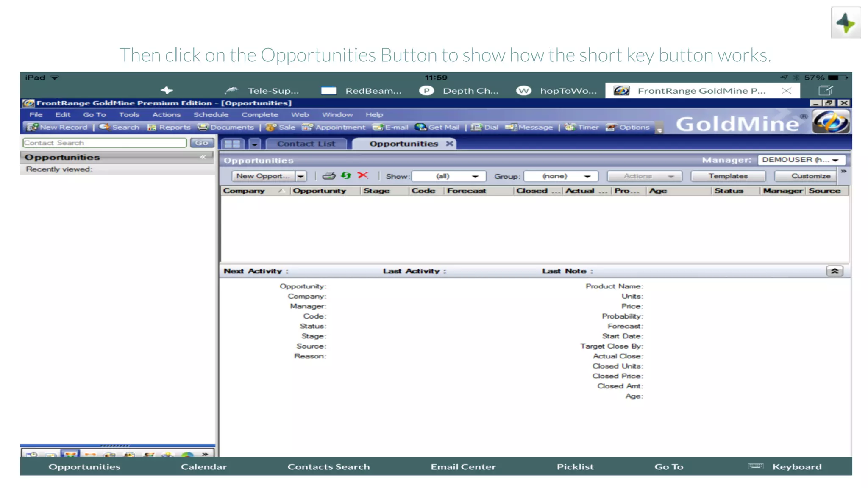The image size is (868, 488).
Task: Click the Dial toolbar icon
Action: click(x=485, y=127)
